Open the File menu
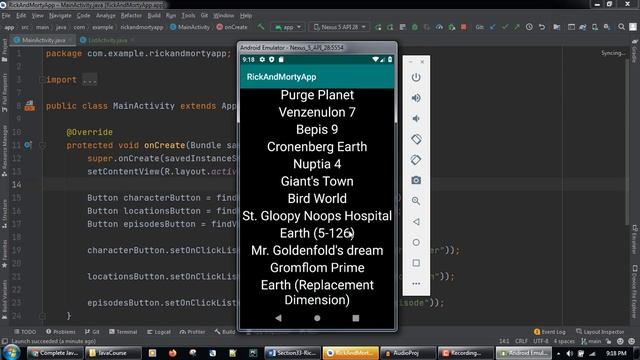The width and height of the screenshot is (640, 360). coord(6,16)
